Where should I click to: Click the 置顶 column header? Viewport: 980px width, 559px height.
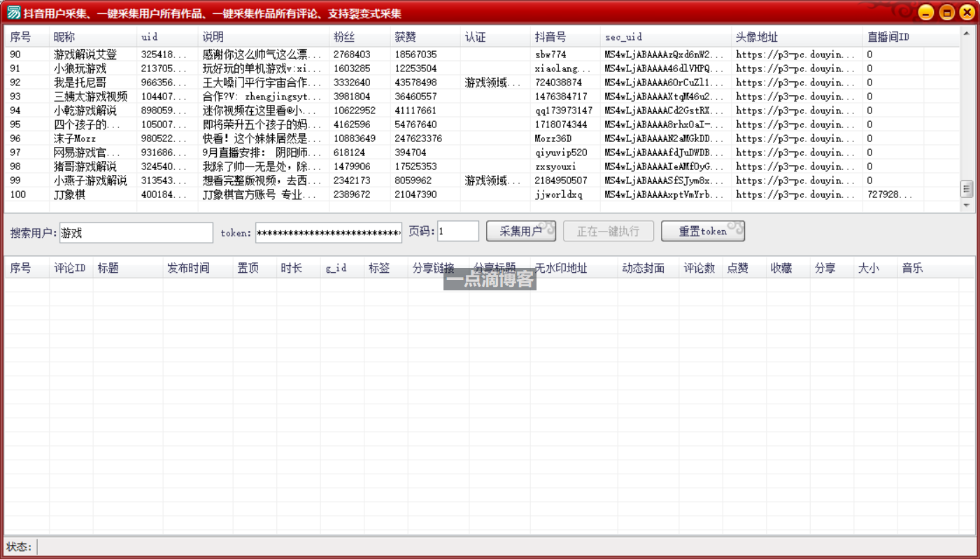tap(255, 268)
